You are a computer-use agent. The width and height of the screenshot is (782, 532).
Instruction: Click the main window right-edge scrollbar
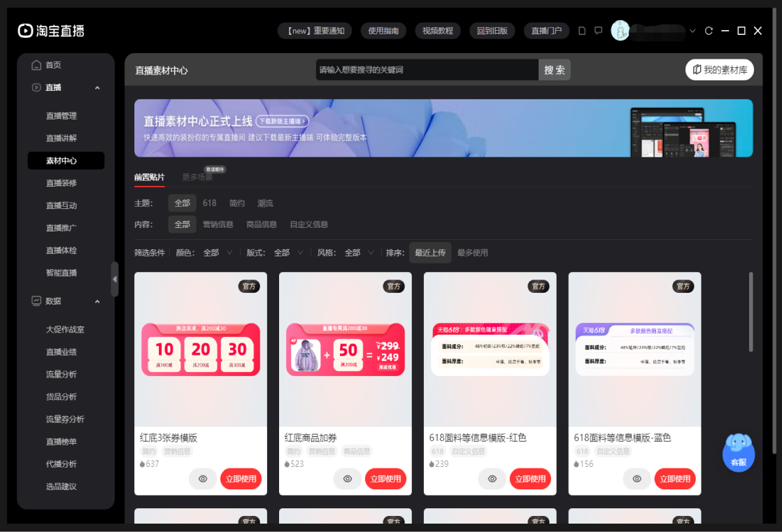click(774, 229)
